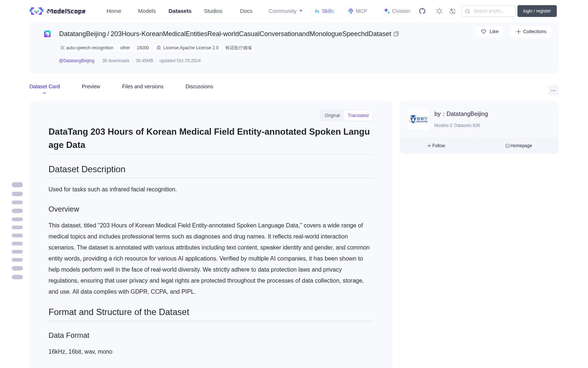
Task: Click the 203Hours-KoreanMedicalEntities dataset name
Action: [251, 34]
